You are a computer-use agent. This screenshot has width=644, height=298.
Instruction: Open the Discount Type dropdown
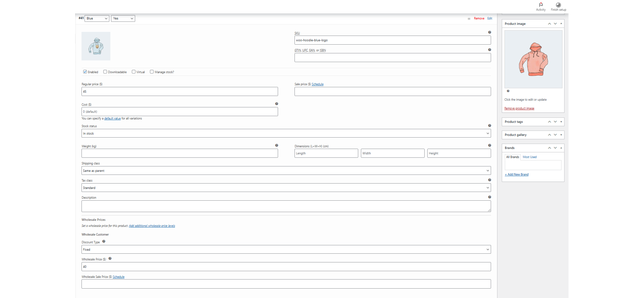point(286,249)
